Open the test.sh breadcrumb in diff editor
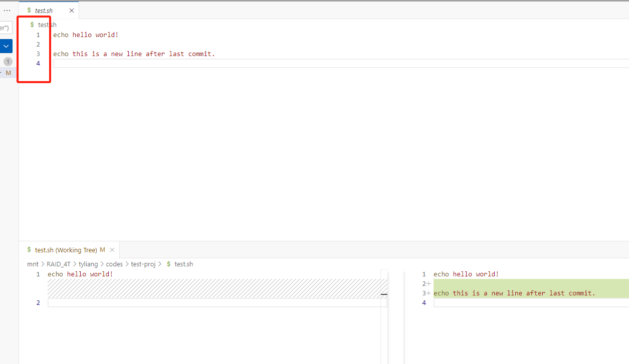The height and width of the screenshot is (364, 629). tap(183, 264)
